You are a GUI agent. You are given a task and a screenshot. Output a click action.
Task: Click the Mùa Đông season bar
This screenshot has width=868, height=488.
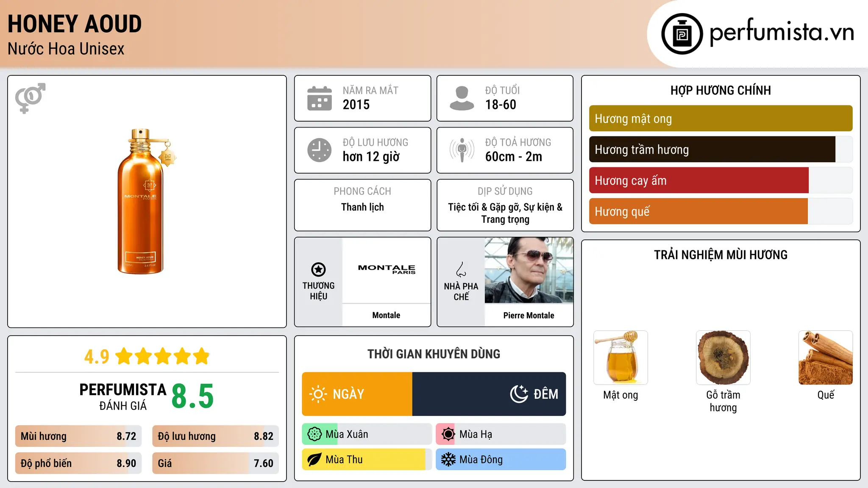[x=501, y=460]
